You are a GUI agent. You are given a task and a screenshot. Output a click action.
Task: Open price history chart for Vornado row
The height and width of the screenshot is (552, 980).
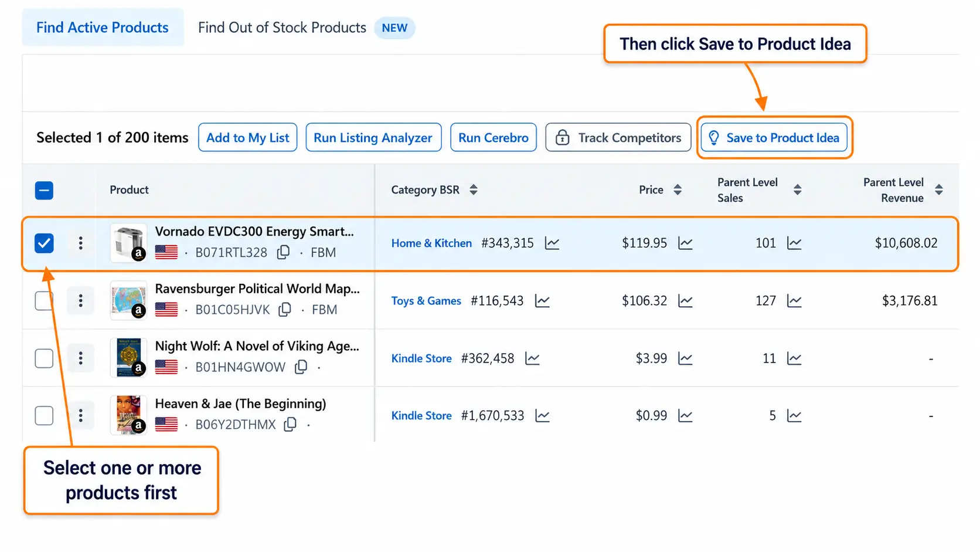coord(685,243)
